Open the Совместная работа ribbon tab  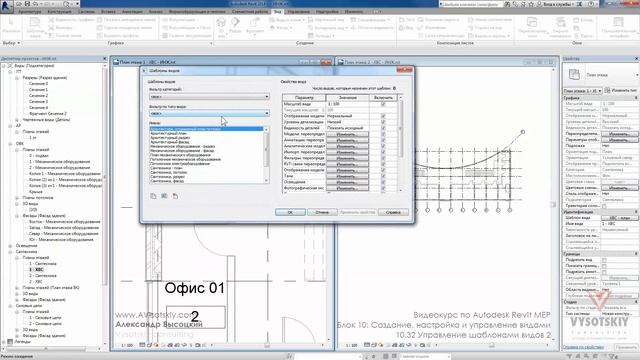[250, 12]
